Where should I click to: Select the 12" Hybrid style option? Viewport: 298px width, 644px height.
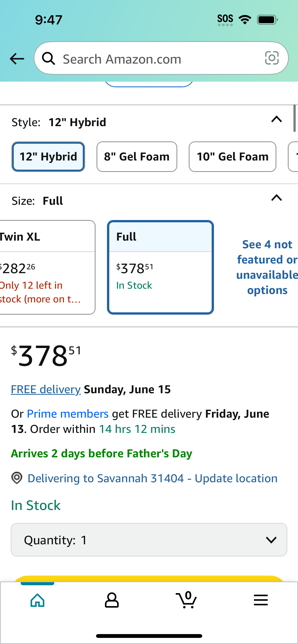[48, 157]
